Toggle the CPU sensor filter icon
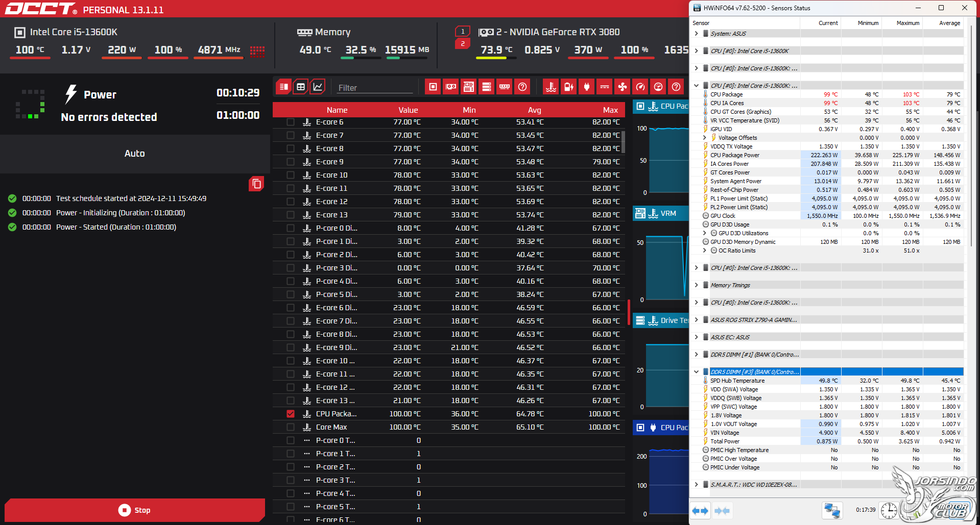Image resolution: width=980 pixels, height=525 pixels. 433,87
